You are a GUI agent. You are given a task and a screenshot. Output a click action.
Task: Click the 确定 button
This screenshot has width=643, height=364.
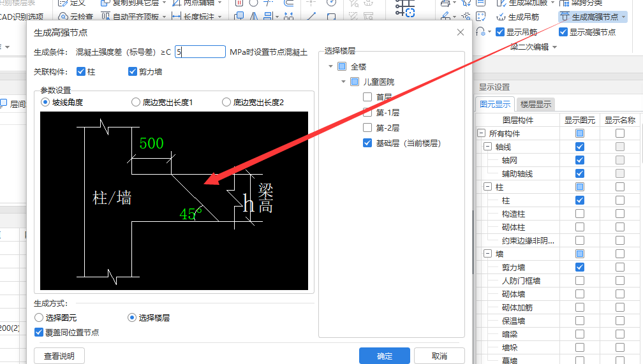385,356
